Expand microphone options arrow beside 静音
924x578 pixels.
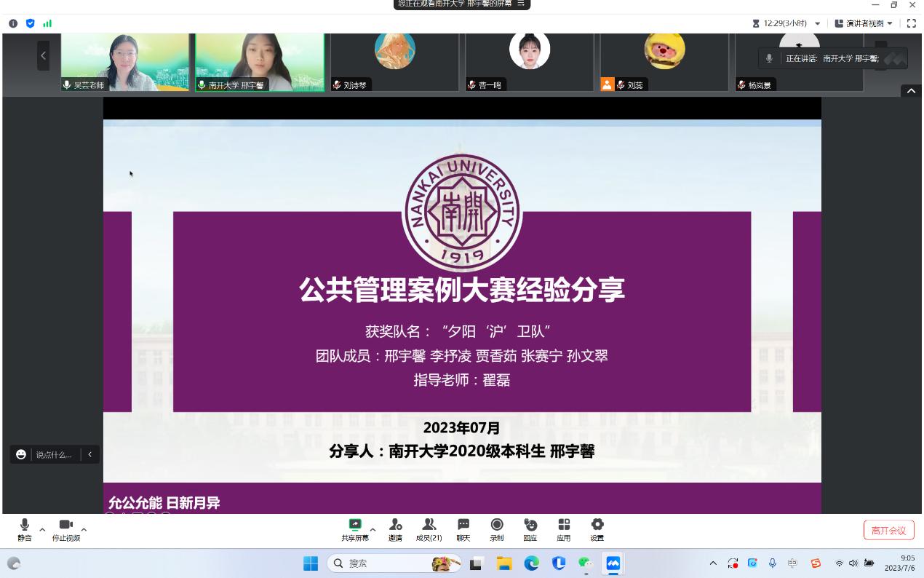click(42, 529)
